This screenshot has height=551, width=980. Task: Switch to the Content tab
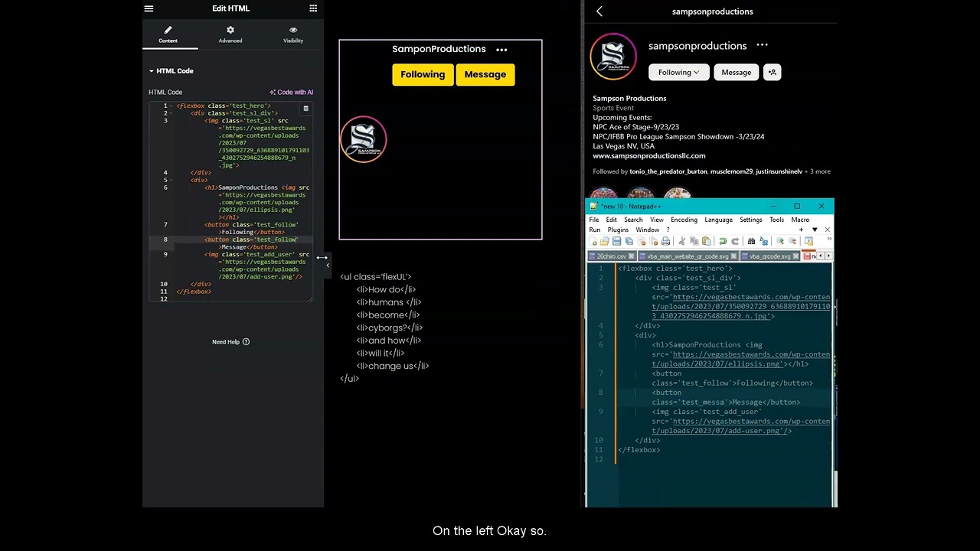pos(168,34)
